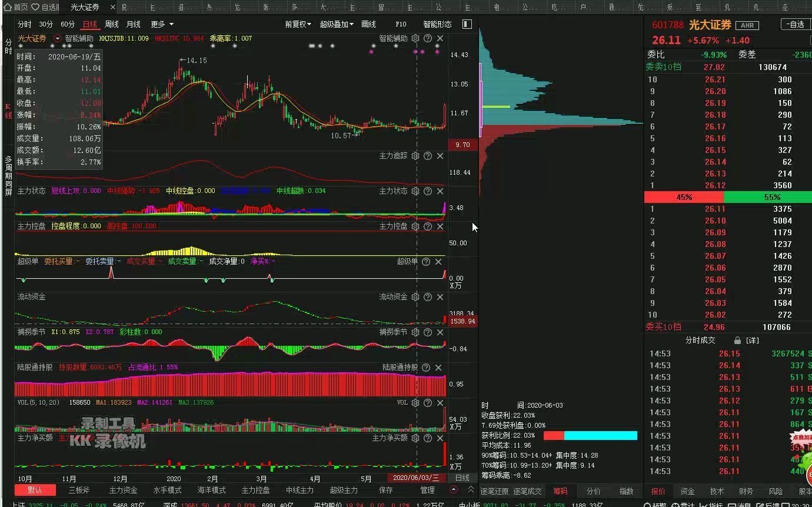This screenshot has width=812, height=507.
Task: Open F10 company info
Action: [x=401, y=24]
